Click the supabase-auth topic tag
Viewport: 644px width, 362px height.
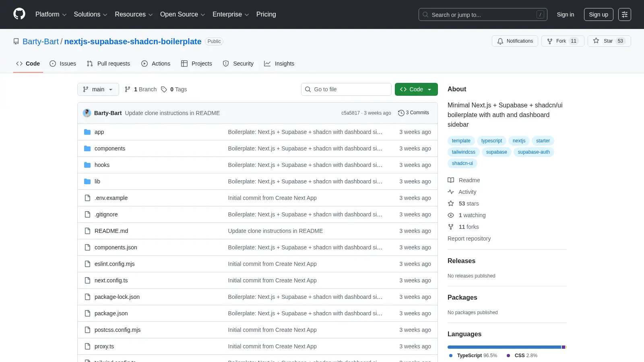pyautogui.click(x=534, y=152)
